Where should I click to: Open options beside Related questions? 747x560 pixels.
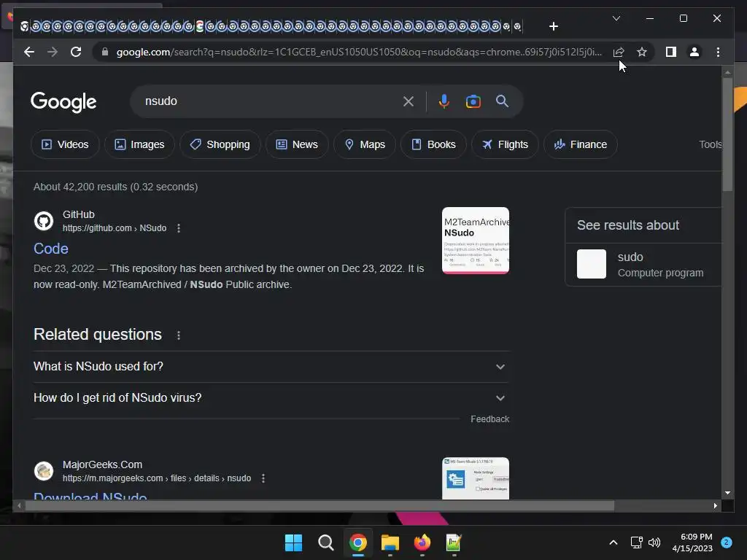click(179, 335)
